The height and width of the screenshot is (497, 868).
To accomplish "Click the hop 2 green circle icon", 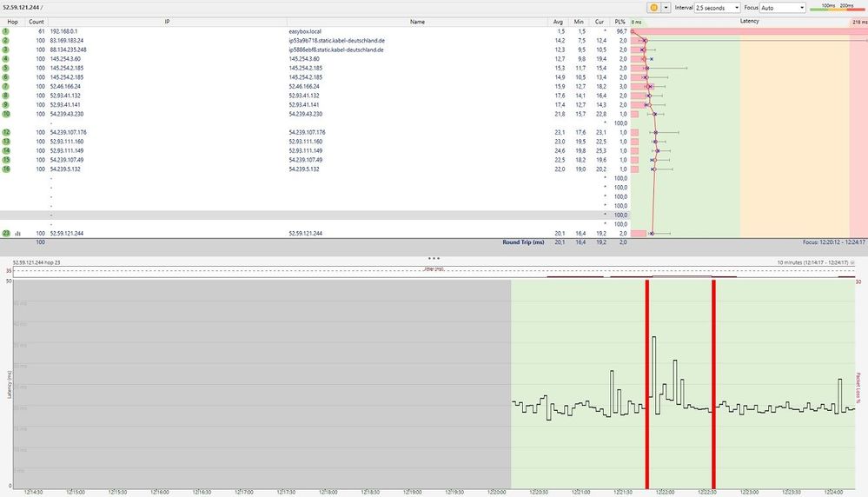I will coord(5,40).
